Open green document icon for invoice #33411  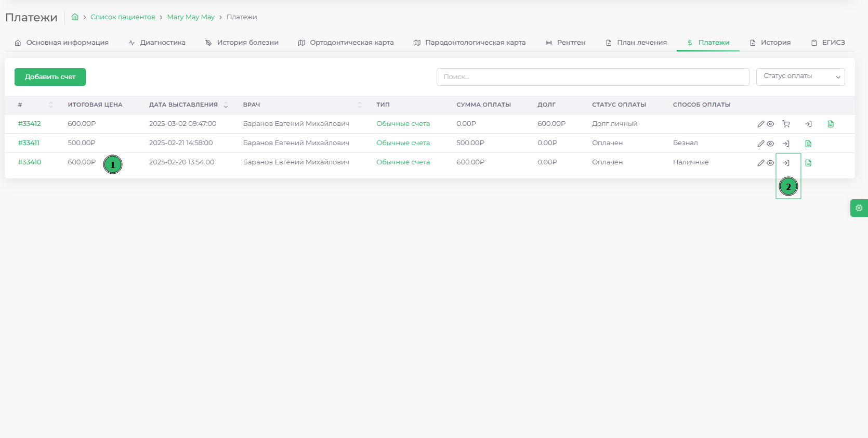(808, 144)
